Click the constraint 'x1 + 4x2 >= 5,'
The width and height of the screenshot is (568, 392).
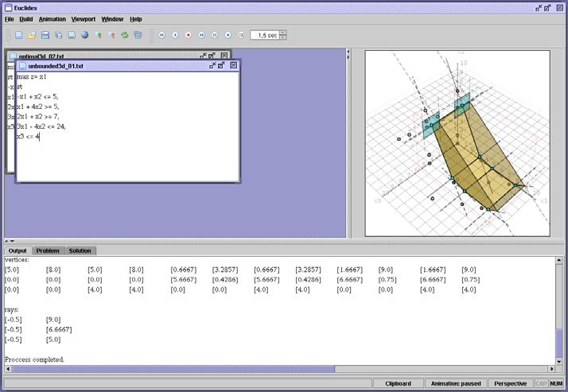(x=38, y=107)
